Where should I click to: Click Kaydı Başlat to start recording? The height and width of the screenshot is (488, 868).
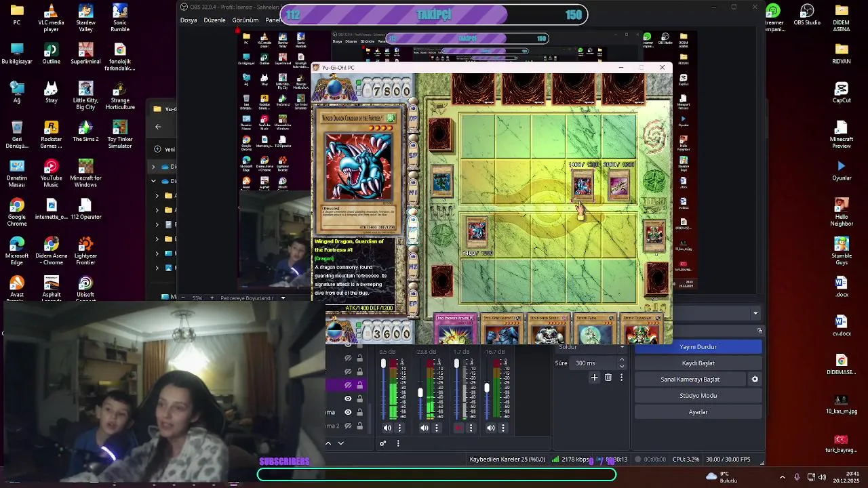[698, 363]
